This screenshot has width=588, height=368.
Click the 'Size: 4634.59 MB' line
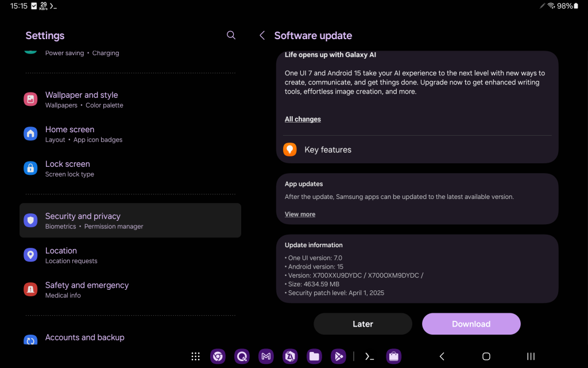(312, 284)
